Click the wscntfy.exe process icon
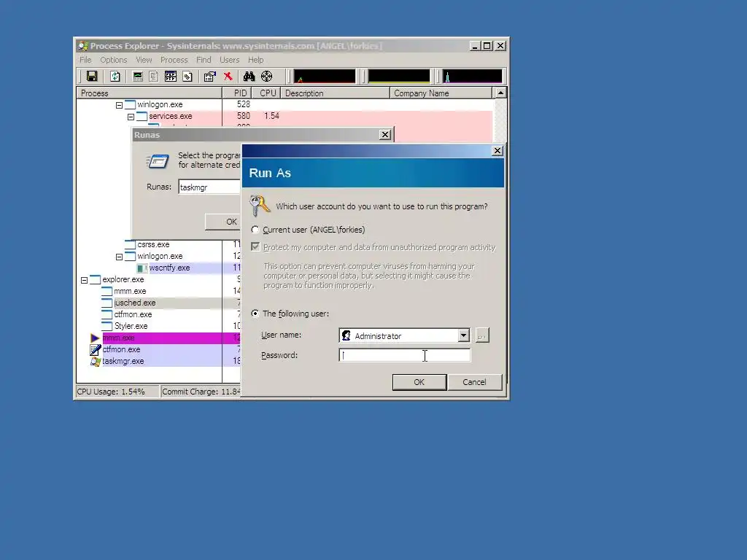Image resolution: width=747 pixels, height=560 pixels. [x=142, y=268]
